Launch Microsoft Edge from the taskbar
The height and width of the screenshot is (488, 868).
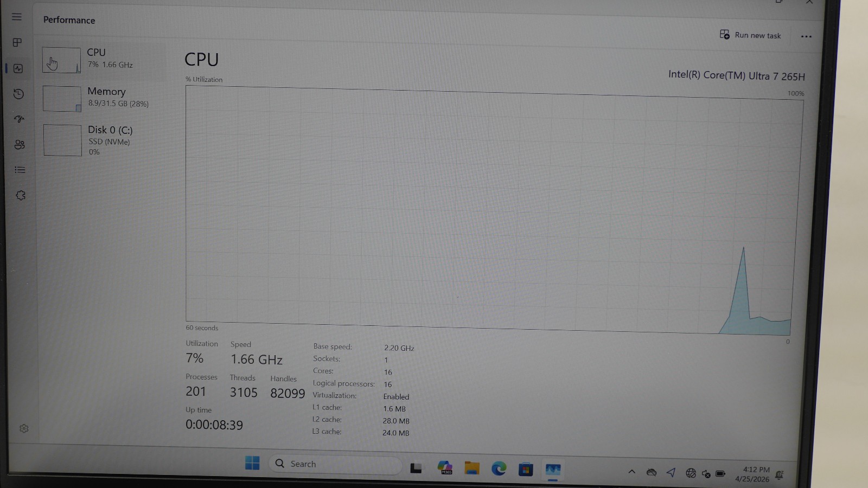point(499,468)
